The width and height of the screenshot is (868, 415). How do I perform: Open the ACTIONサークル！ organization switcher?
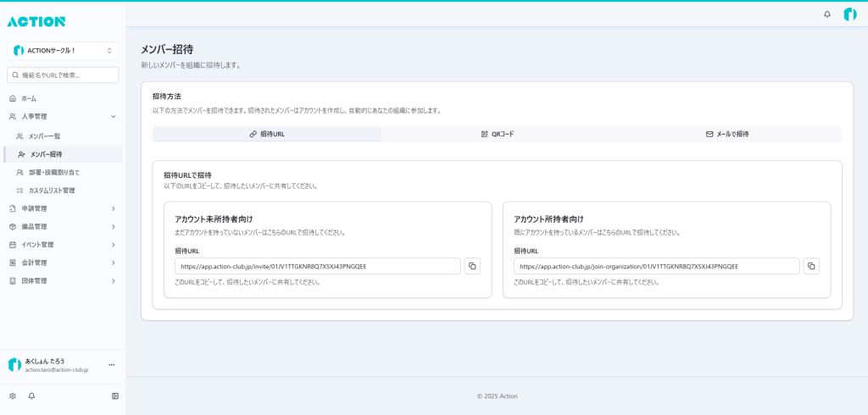(63, 51)
